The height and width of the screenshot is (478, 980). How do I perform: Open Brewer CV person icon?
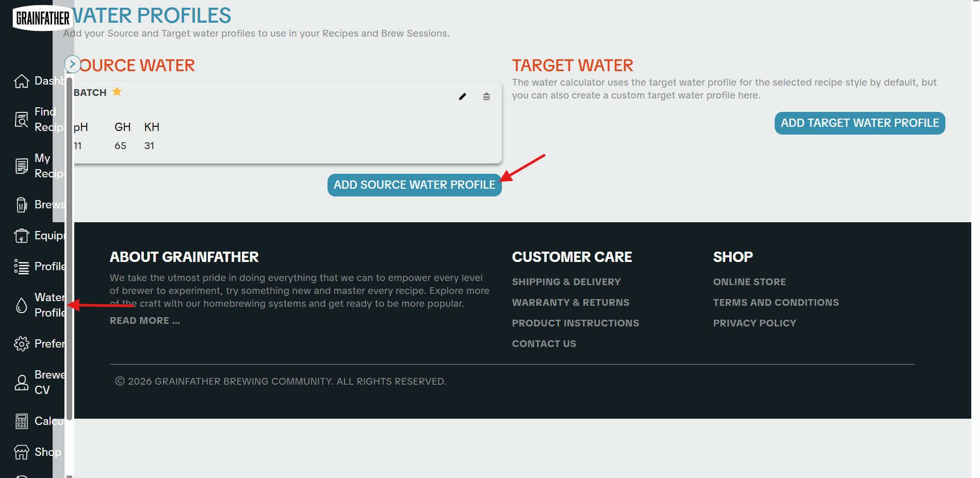21,383
